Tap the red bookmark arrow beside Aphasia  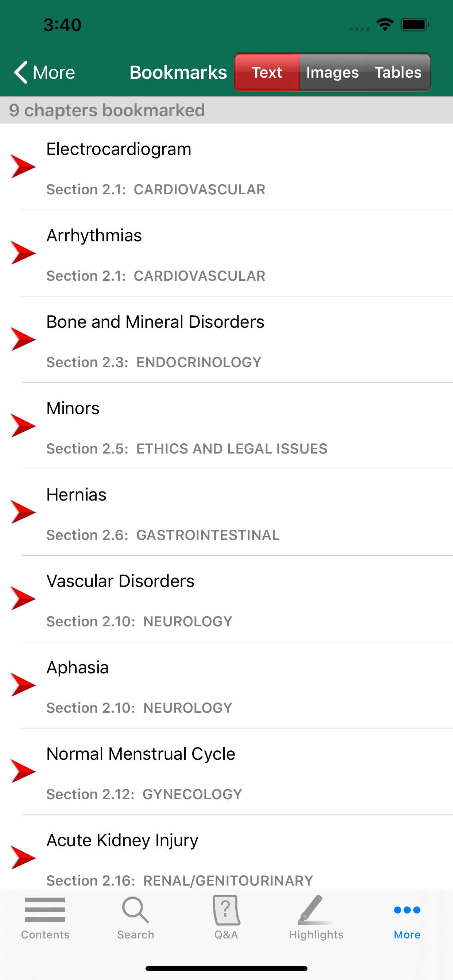23,684
